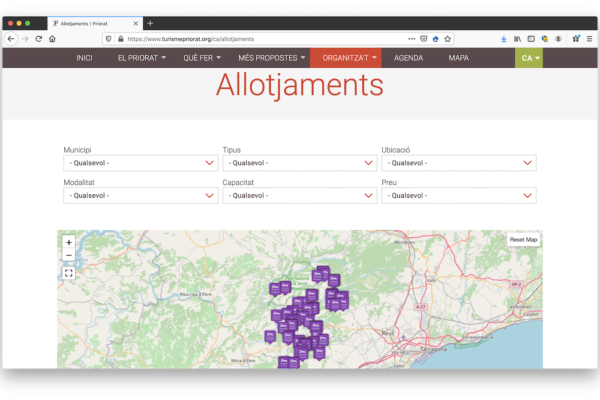The image size is (600, 400).
Task: Choose a Capacitat filter option
Action: 299,196
